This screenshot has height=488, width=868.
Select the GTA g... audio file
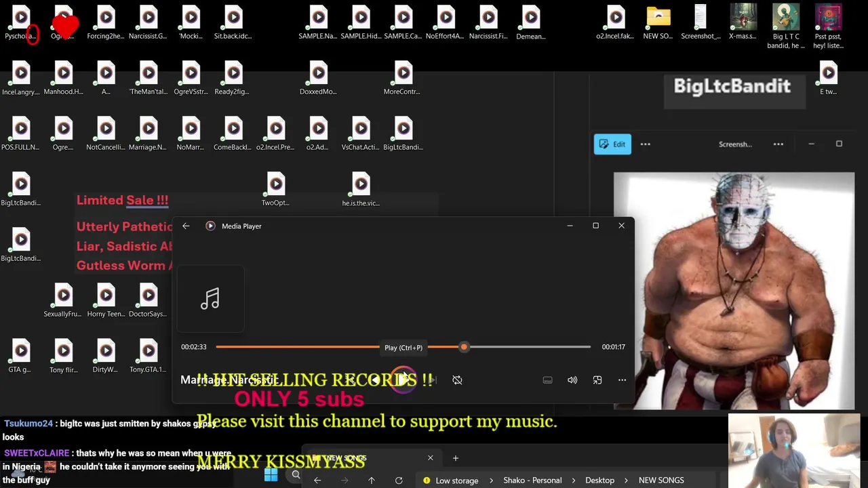tap(20, 356)
